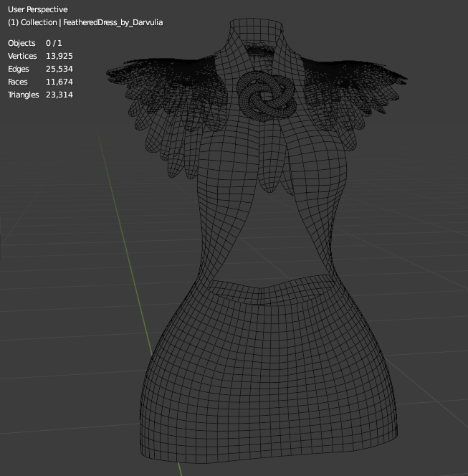Viewport: 468px width, 476px height.
Task: Click the 'Edges' statistics label
Action: coord(19,70)
